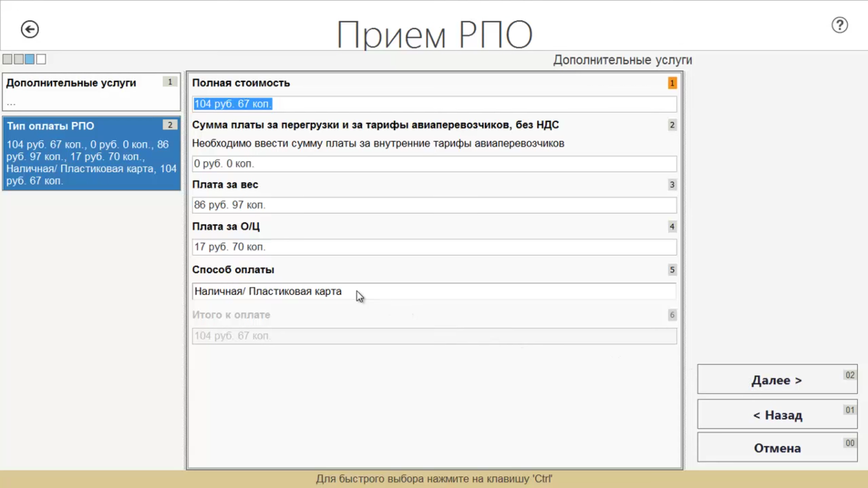Click the авиаперевозчиков fee input field showing 0 руб.

tap(434, 164)
